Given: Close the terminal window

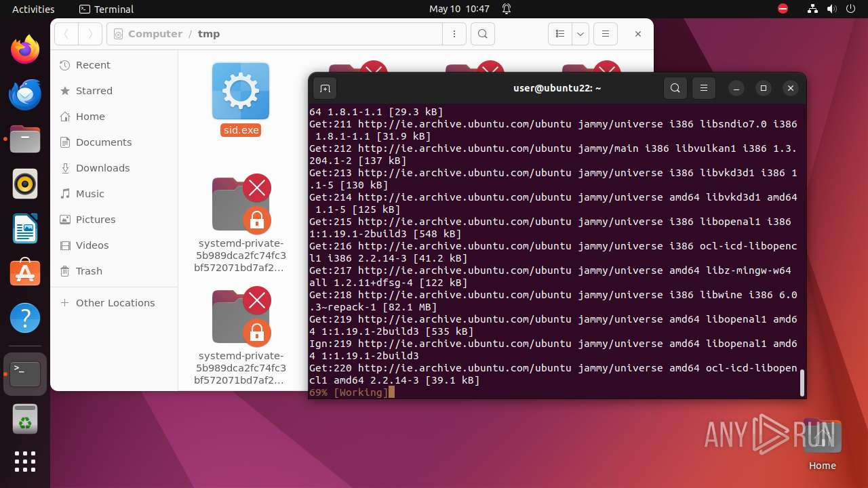Looking at the screenshot, I should 790,88.
